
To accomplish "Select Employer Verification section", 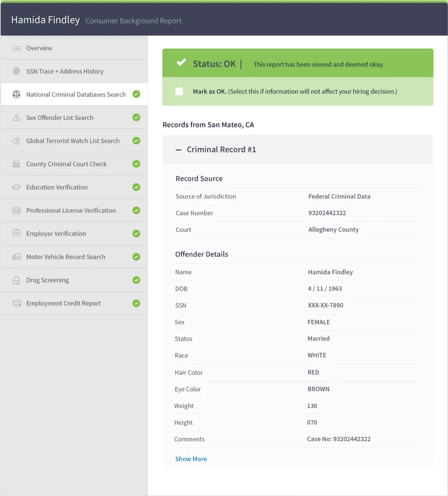I will click(74, 234).
